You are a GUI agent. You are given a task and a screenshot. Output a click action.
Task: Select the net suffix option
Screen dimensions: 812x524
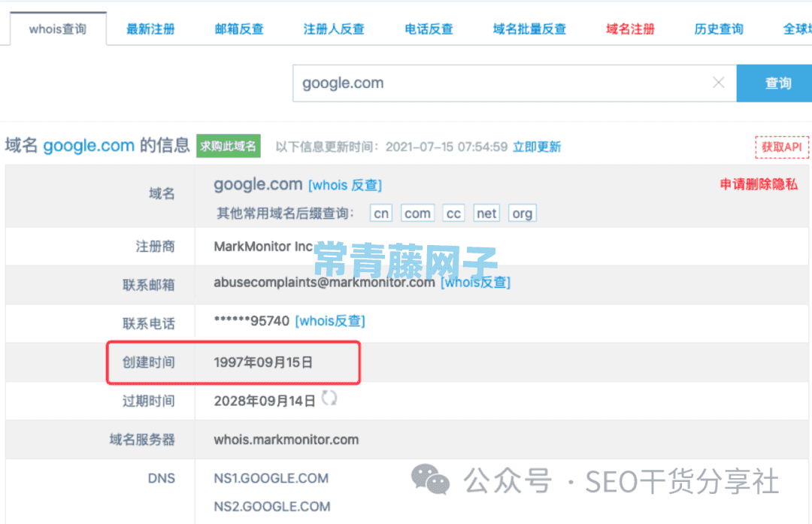(x=486, y=214)
